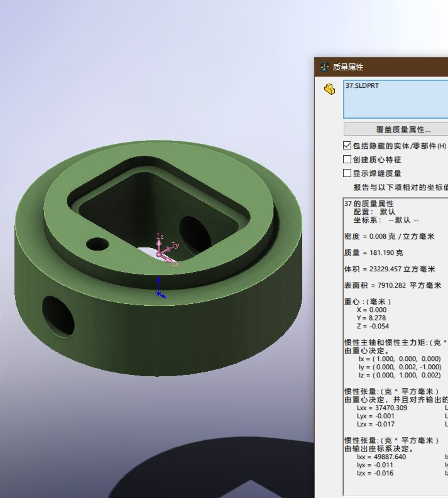
Task: Select 37.SLDPRT in the selection list
Action: coord(362,85)
